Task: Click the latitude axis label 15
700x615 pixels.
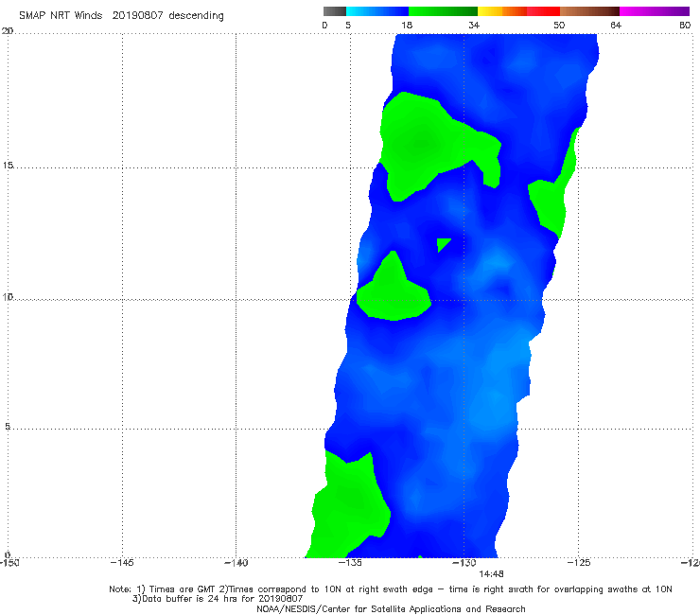Action: (8, 166)
